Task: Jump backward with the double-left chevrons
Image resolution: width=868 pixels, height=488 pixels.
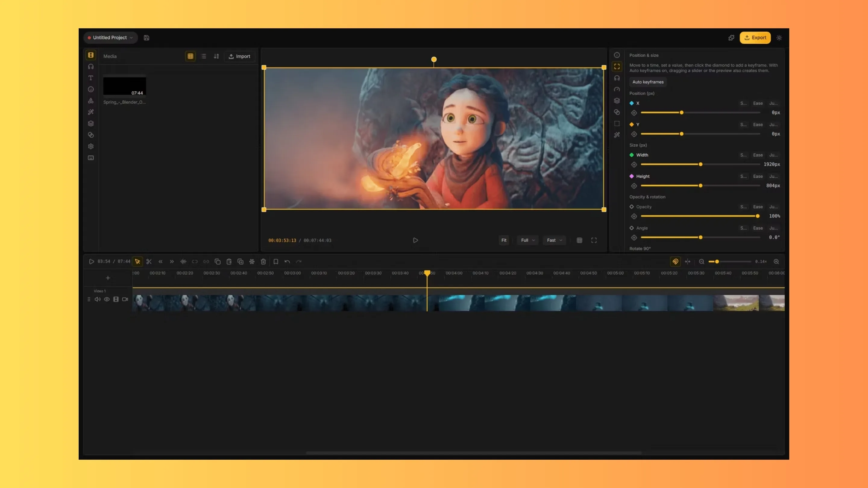Action: (160, 261)
